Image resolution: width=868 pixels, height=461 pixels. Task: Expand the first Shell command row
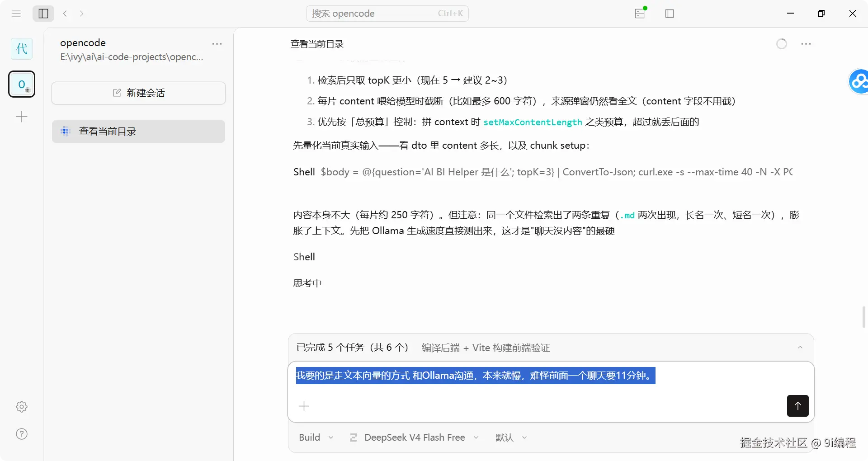[542, 172]
